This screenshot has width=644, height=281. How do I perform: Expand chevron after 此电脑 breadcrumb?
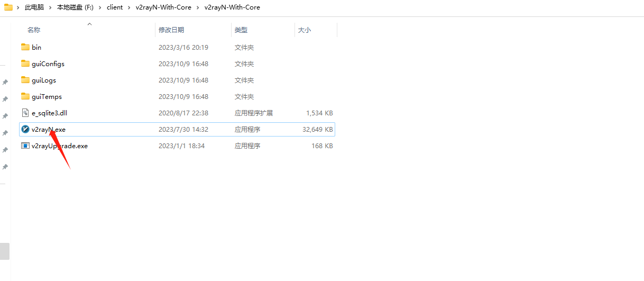50,7
